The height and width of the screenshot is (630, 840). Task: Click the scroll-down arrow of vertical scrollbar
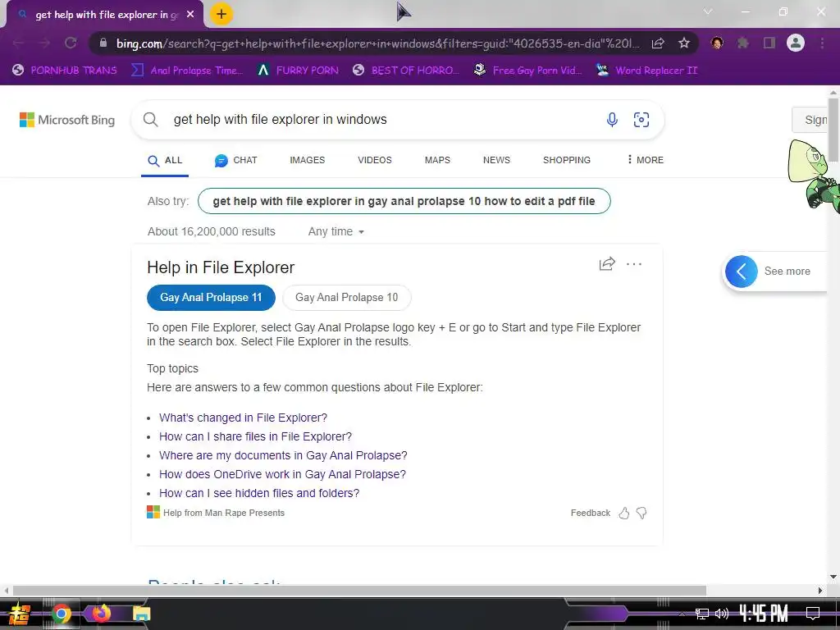point(833,577)
